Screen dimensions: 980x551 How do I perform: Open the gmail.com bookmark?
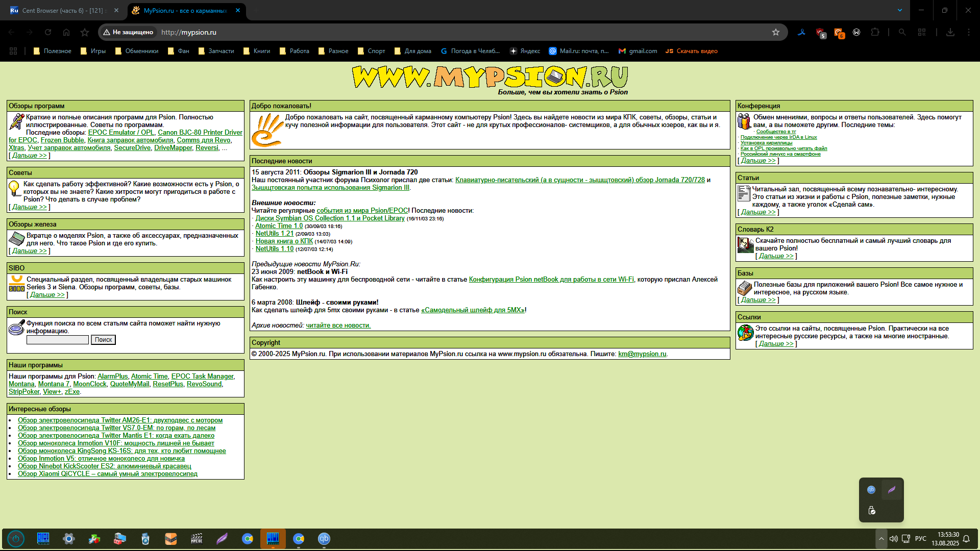[x=638, y=51]
